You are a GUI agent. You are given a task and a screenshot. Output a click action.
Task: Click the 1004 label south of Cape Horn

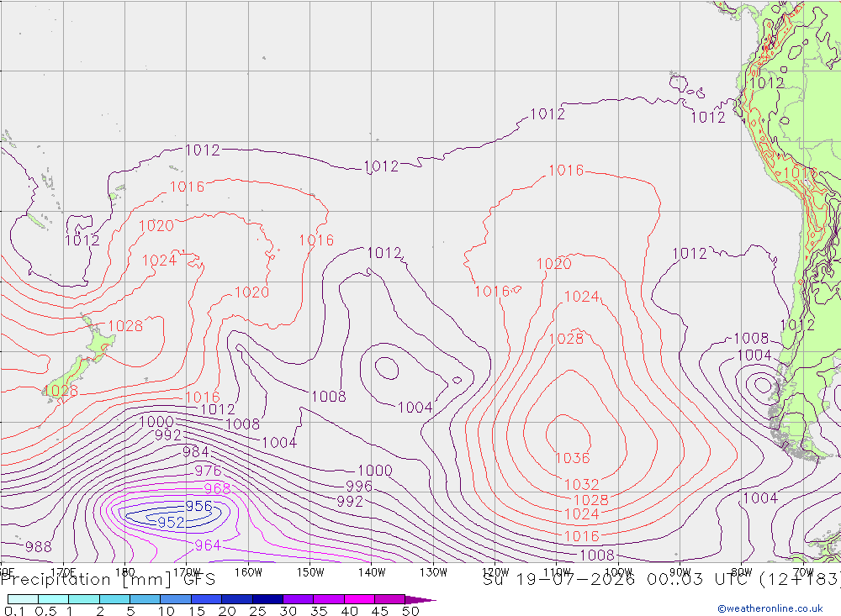760,498
